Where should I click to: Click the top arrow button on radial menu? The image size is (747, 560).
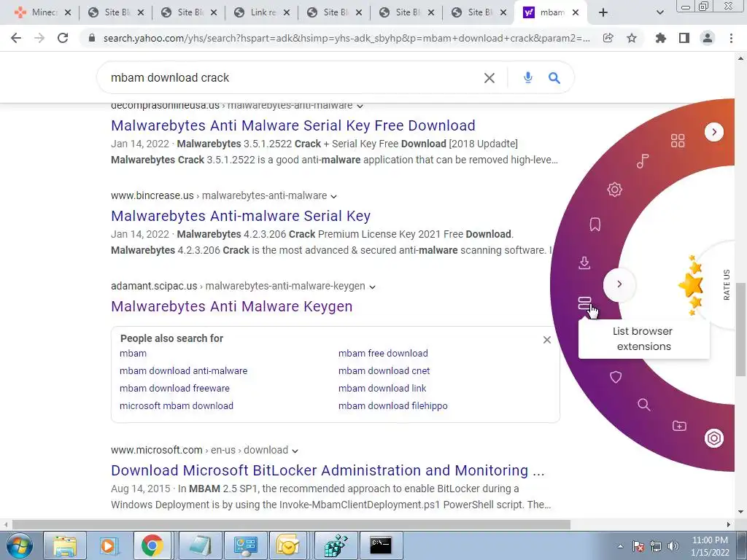click(x=713, y=132)
